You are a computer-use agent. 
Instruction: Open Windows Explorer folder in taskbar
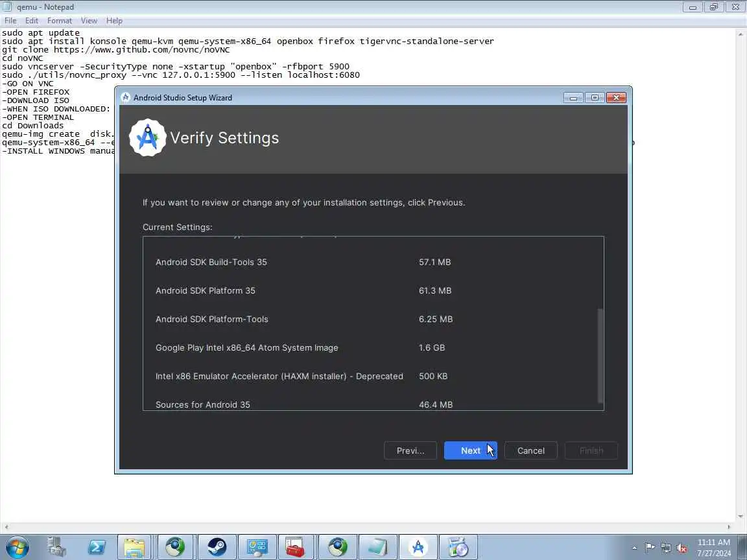pyautogui.click(x=134, y=547)
